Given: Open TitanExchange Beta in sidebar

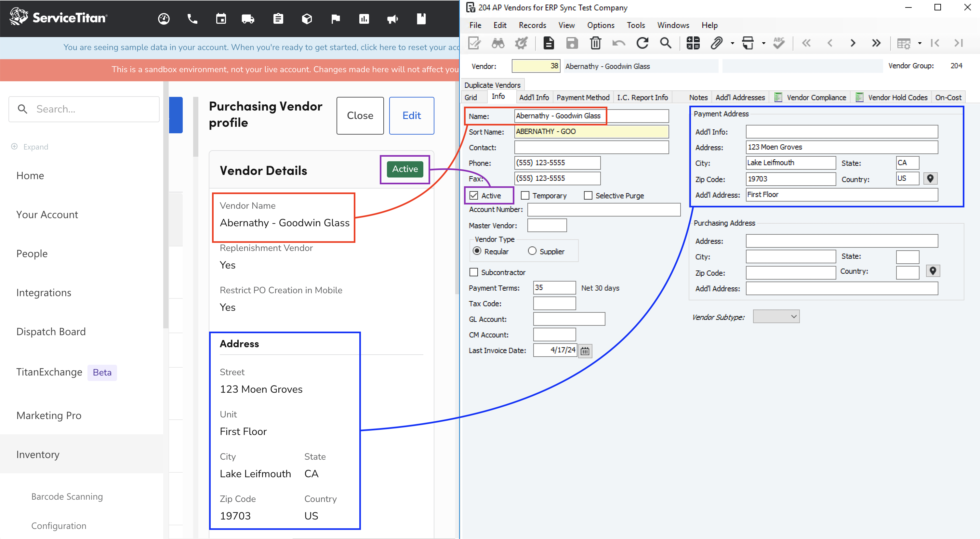Looking at the screenshot, I should point(66,372).
